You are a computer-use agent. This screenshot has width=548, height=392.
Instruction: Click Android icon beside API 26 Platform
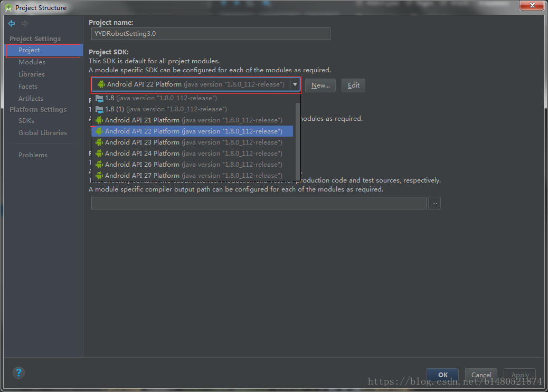pyautogui.click(x=99, y=165)
